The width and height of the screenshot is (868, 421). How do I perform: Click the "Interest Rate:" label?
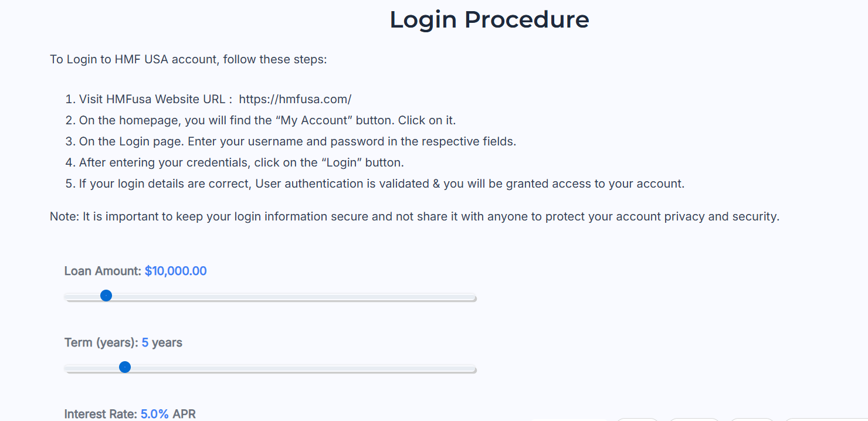coord(101,414)
